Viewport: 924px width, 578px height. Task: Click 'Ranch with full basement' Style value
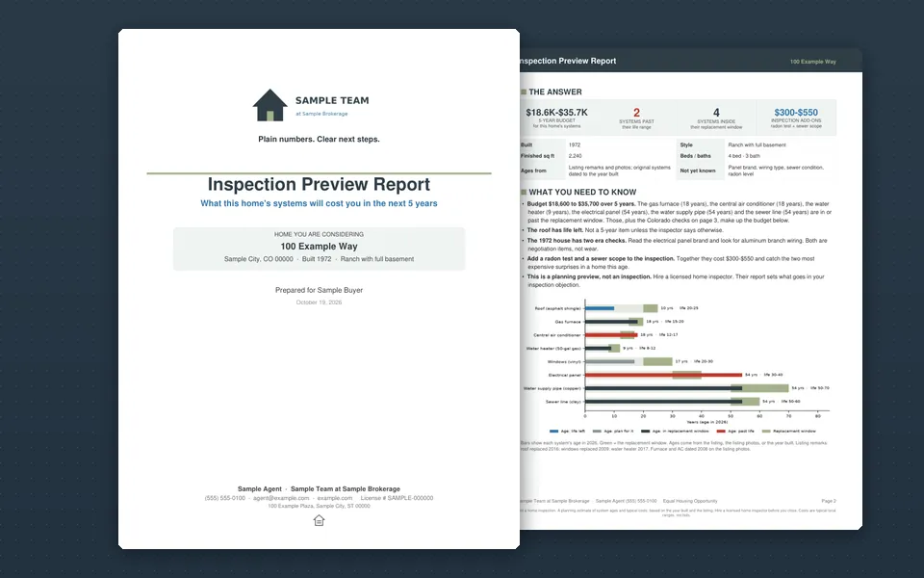[x=757, y=145]
